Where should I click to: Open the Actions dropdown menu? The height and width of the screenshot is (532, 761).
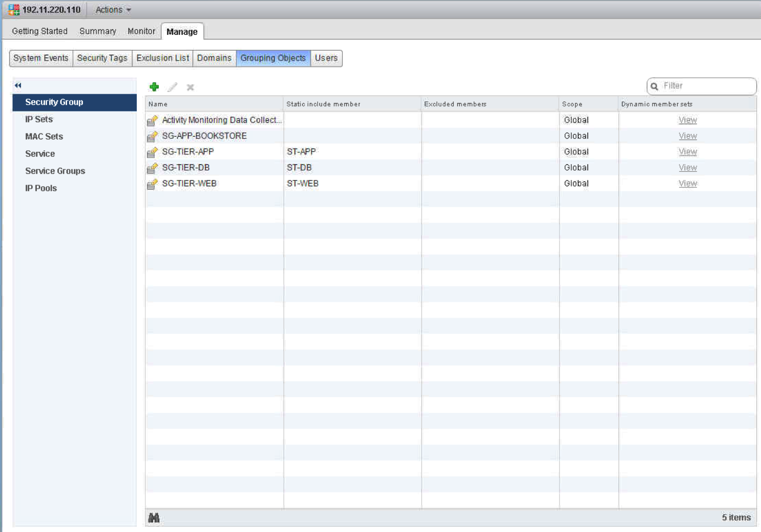tap(113, 10)
